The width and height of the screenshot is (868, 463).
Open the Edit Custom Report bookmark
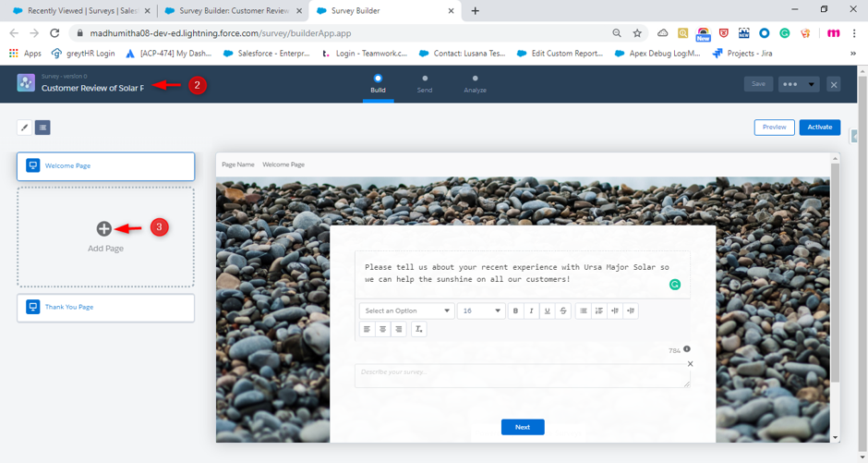tap(560, 54)
